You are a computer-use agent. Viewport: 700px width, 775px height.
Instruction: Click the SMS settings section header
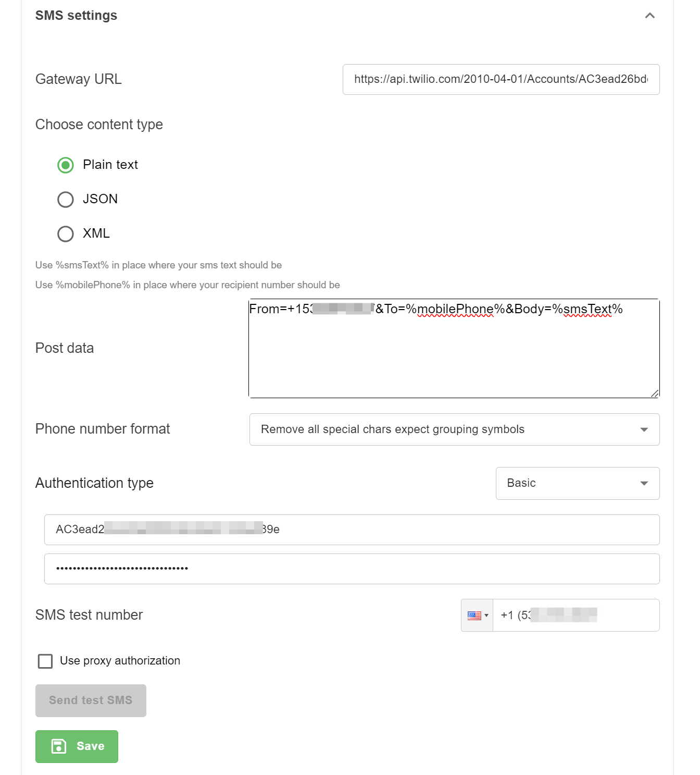pyautogui.click(x=76, y=15)
